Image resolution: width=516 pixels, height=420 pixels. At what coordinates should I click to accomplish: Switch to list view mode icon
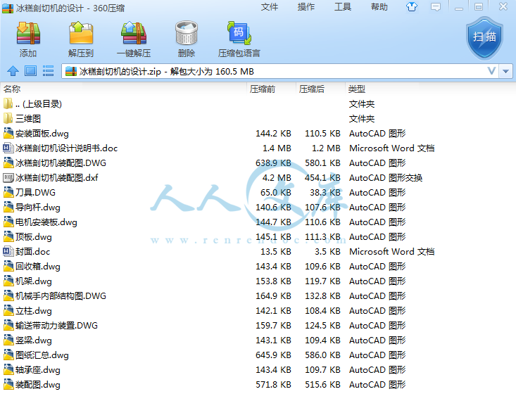tap(48, 71)
